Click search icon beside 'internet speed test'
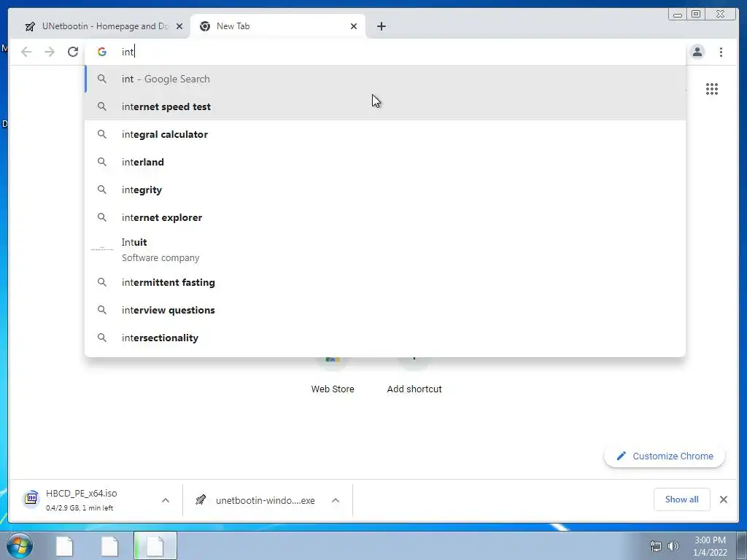Screen dimensions: 747x560 pos(102,106)
